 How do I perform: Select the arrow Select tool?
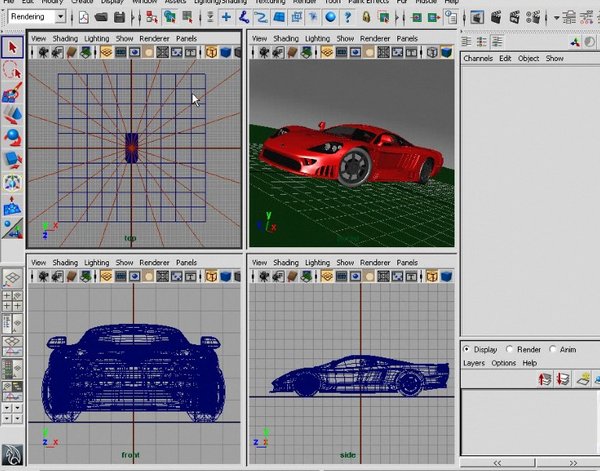point(13,48)
